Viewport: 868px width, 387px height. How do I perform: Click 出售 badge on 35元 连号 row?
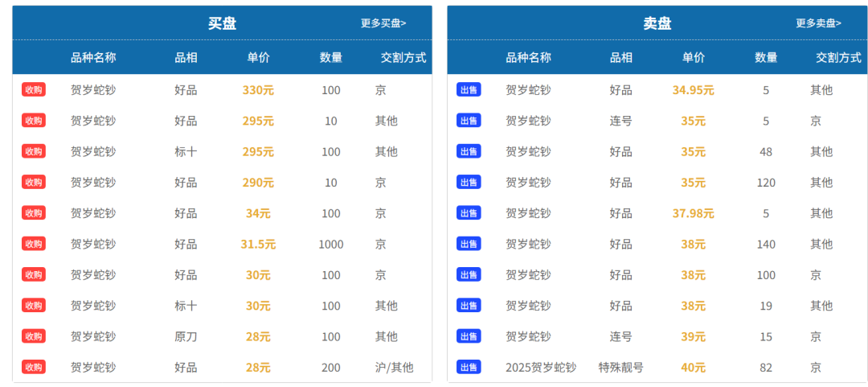point(469,121)
